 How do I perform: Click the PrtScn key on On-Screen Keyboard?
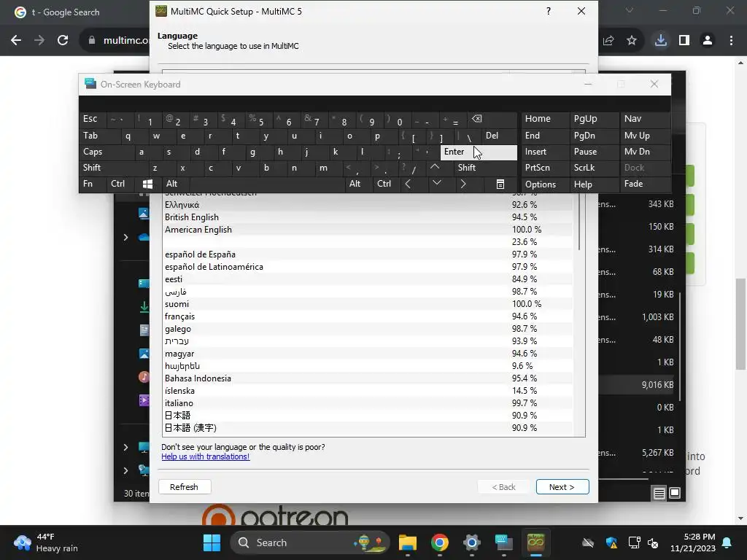pyautogui.click(x=545, y=168)
